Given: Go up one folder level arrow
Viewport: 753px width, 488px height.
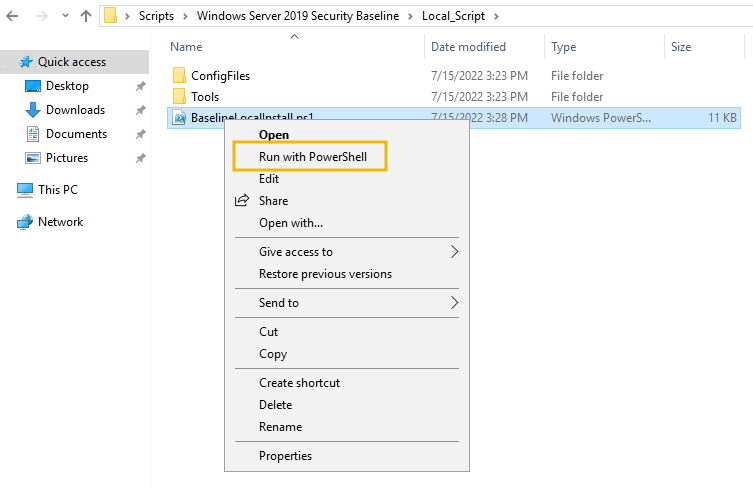Looking at the screenshot, I should tap(86, 16).
